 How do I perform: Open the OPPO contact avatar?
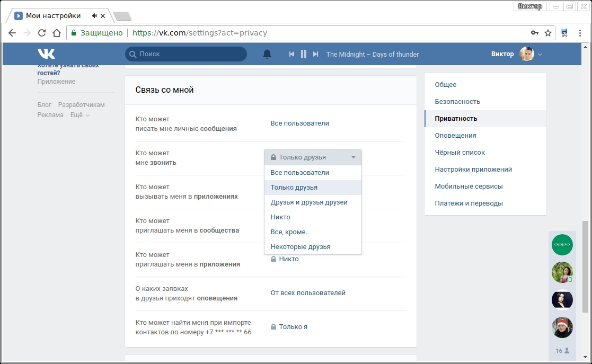[562, 245]
